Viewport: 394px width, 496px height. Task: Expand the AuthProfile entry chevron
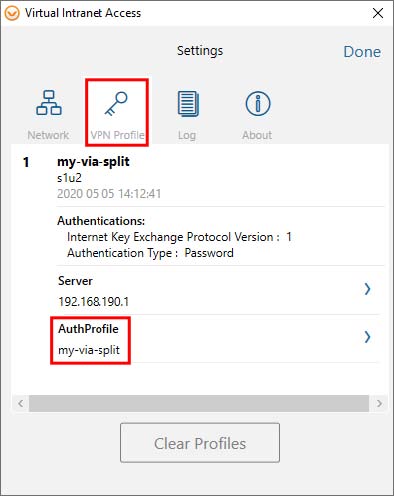367,337
